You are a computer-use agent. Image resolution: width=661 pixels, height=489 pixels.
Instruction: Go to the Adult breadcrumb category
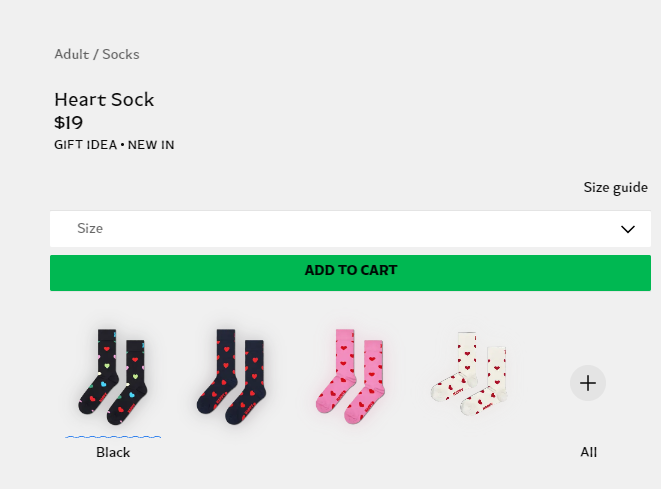(72, 54)
